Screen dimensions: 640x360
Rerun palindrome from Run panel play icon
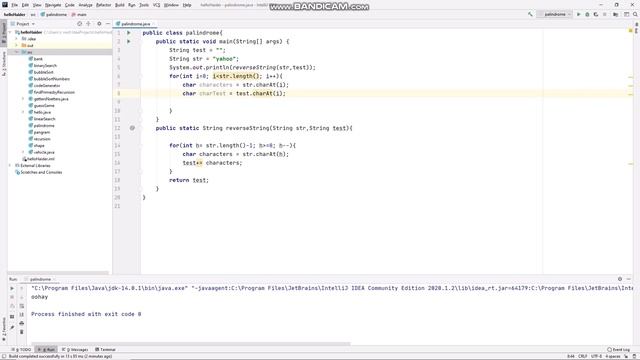point(12,288)
